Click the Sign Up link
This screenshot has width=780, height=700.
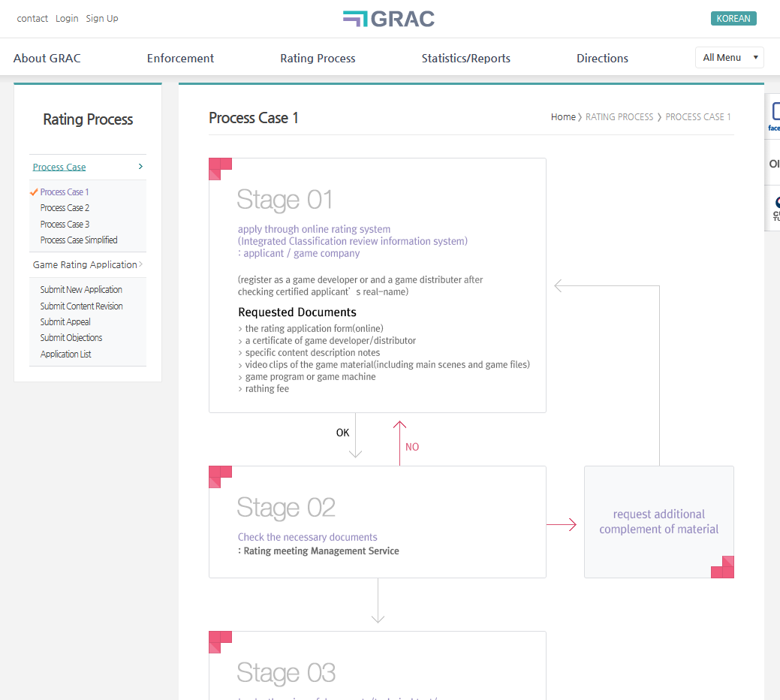pos(102,19)
